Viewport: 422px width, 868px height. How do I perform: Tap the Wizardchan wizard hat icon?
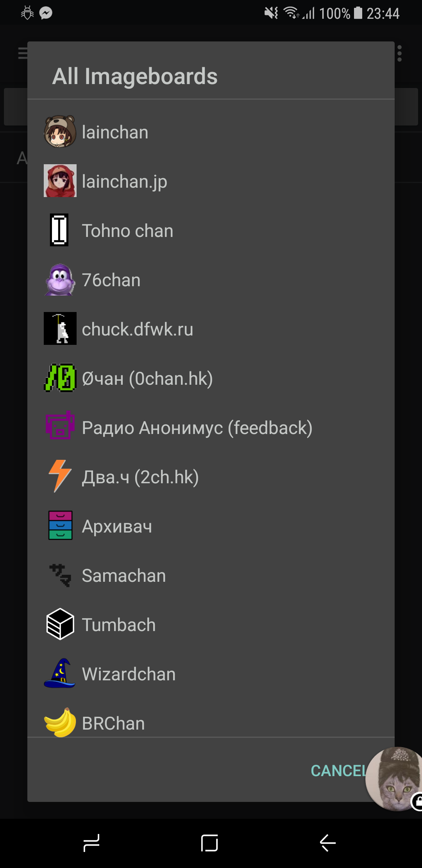(60, 673)
